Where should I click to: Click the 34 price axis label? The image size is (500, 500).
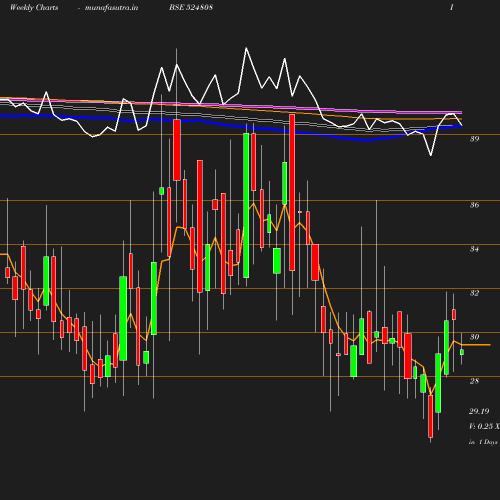(475, 249)
